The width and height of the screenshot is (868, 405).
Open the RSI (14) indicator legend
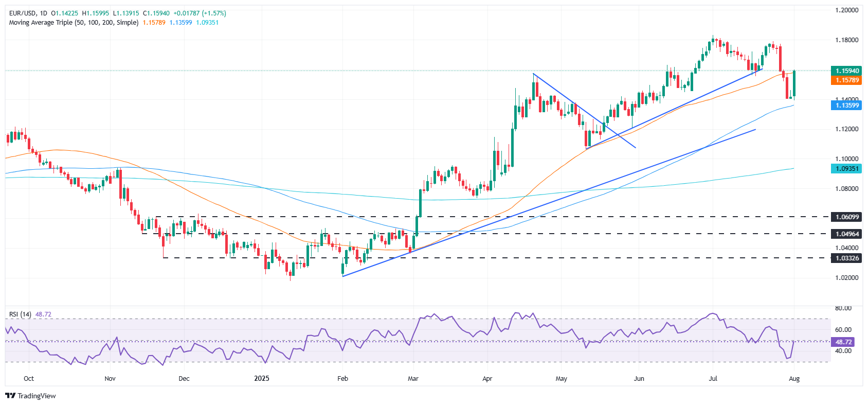coord(20,314)
